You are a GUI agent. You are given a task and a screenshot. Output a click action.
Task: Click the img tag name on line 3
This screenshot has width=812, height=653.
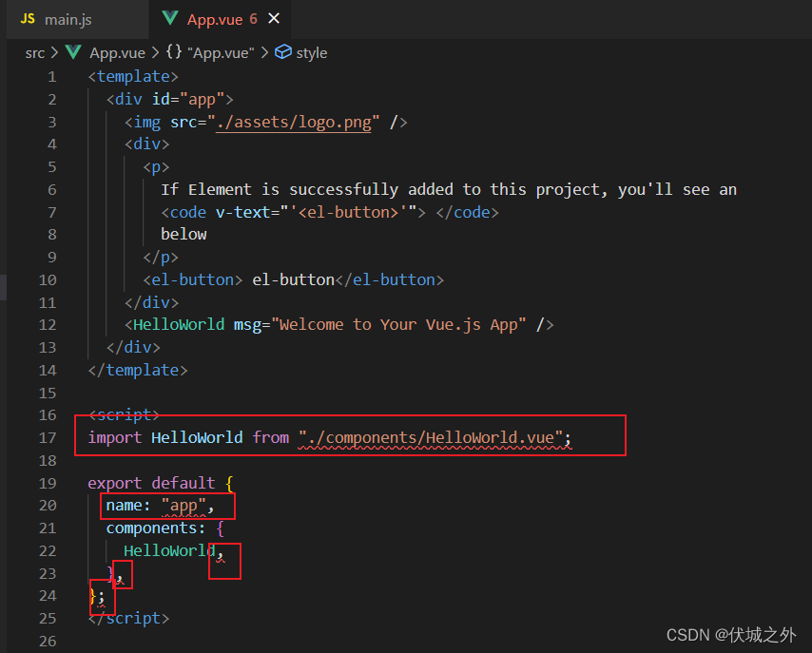tap(147, 123)
